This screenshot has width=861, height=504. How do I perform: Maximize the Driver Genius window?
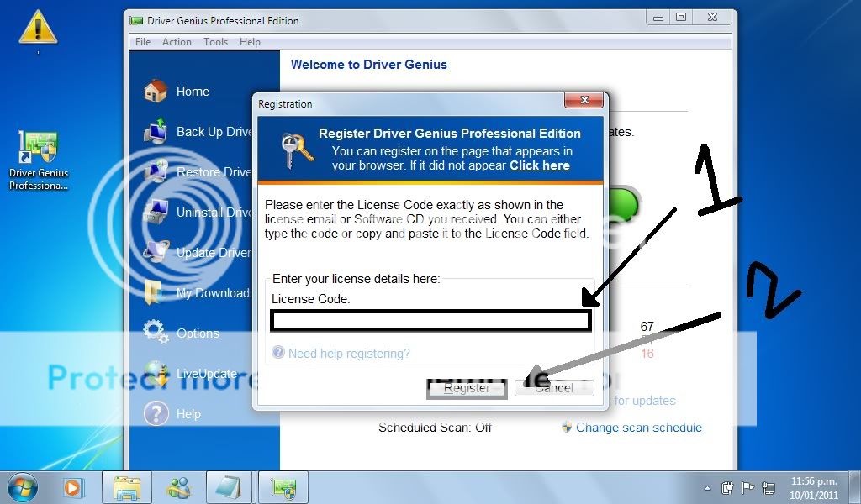pos(681,18)
